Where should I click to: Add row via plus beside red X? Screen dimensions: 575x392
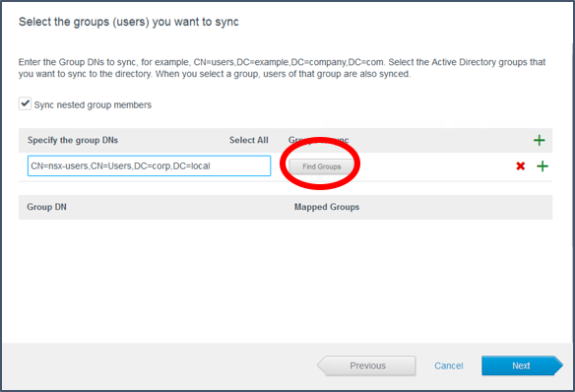[543, 166]
